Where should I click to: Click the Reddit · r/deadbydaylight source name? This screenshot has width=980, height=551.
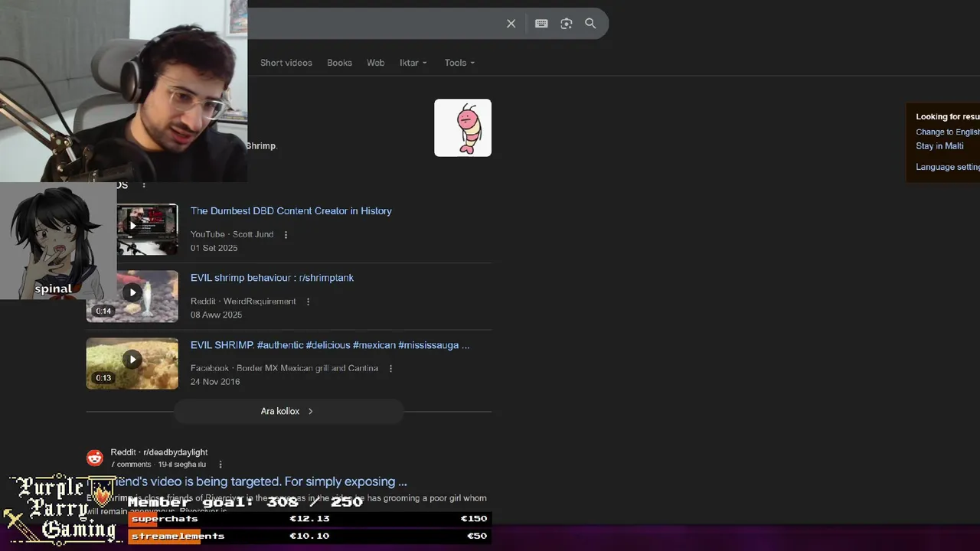[x=159, y=452]
